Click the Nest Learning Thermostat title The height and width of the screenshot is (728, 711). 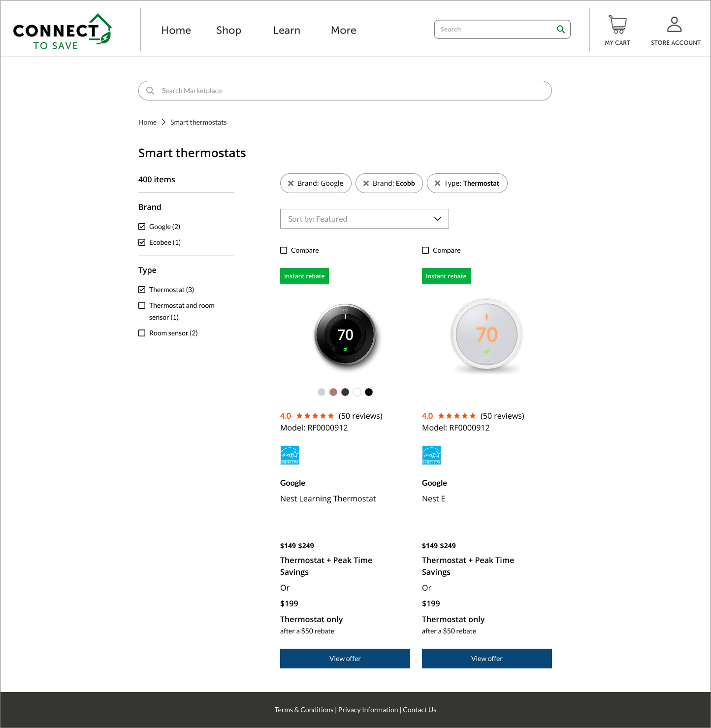click(328, 498)
